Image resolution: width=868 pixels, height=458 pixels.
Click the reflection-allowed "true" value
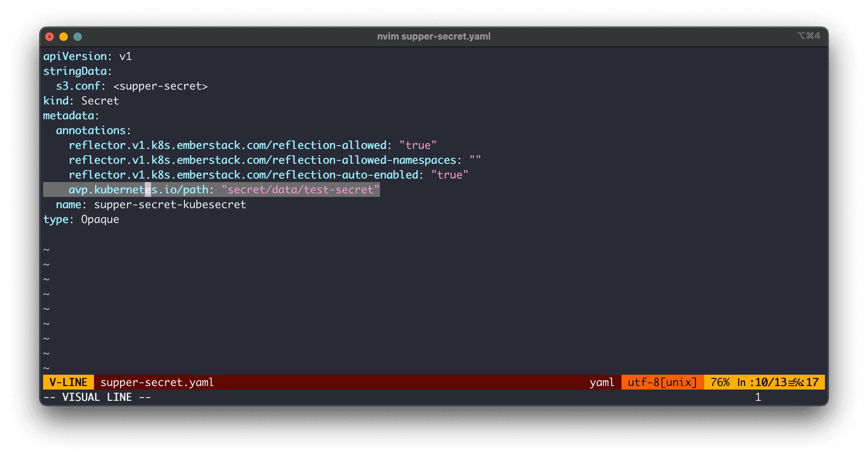point(418,145)
